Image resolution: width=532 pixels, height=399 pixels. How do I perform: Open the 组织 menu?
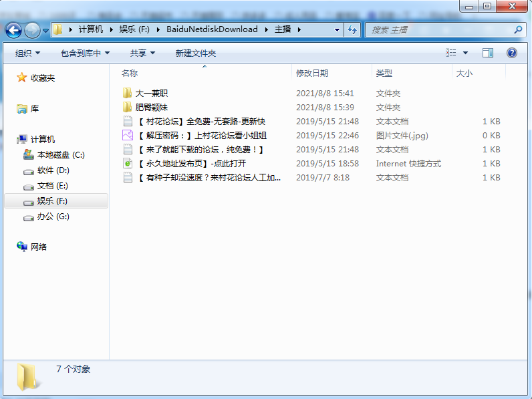point(27,53)
